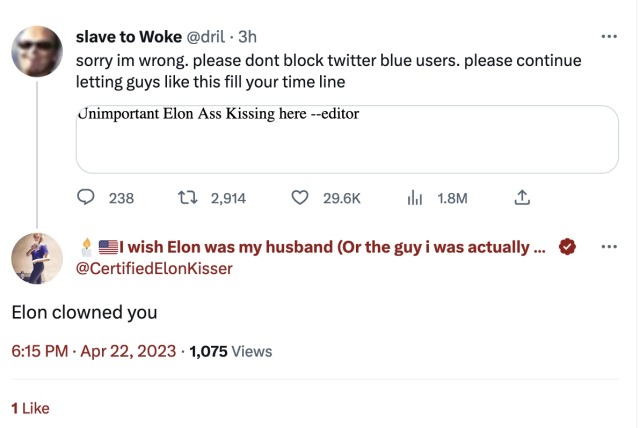Click the "1,075 Views" count
Viewport: 640px width, 428px height.
(230, 351)
